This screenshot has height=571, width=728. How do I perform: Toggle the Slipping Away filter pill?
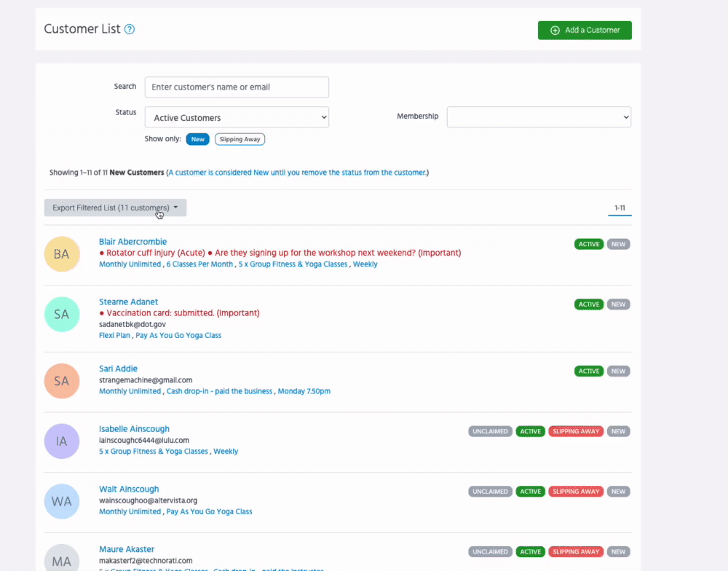point(240,139)
